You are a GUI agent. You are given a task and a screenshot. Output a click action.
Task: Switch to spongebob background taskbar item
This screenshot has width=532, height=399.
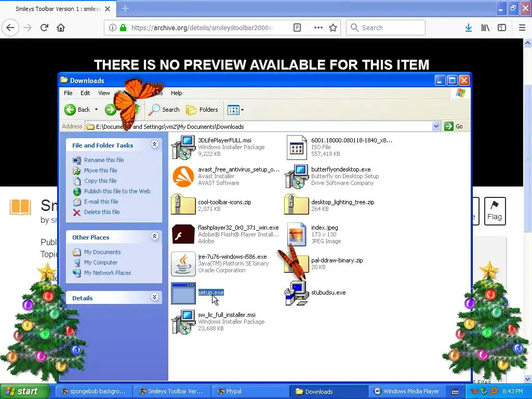pos(94,391)
